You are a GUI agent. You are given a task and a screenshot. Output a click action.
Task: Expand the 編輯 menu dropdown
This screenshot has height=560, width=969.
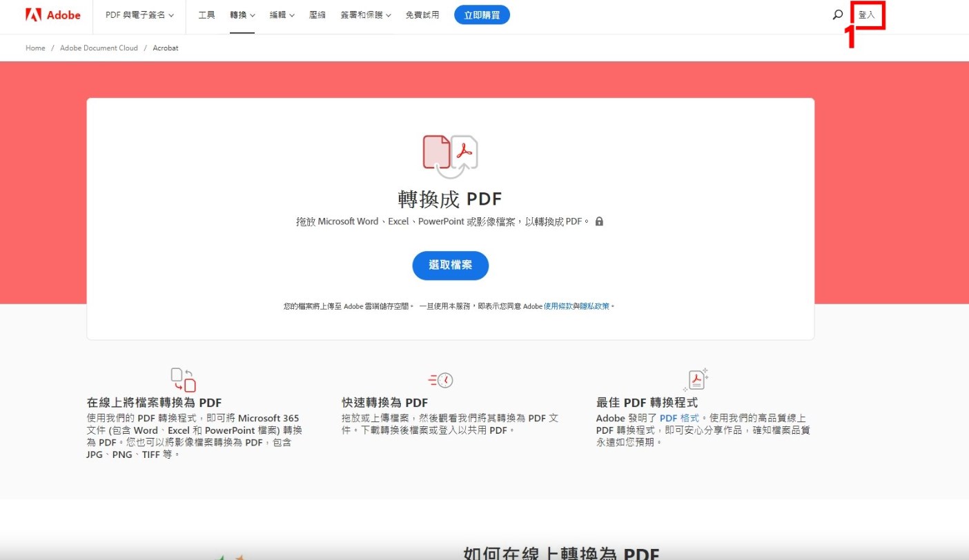click(x=282, y=14)
